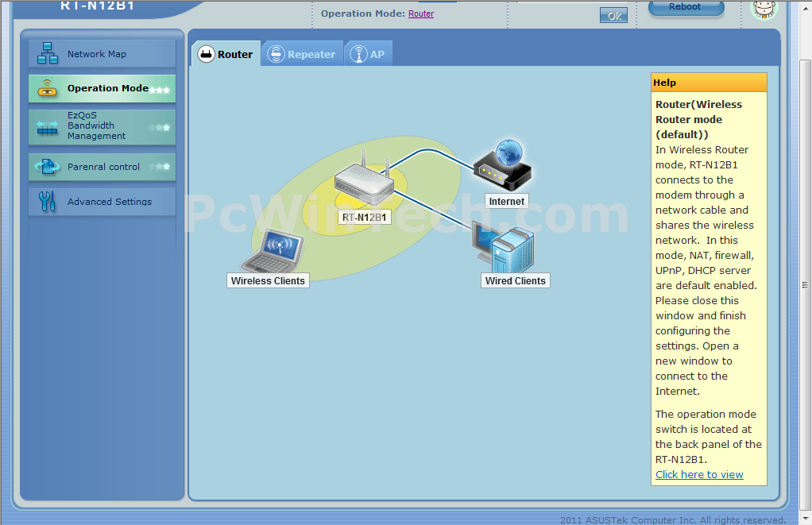Click the Advanced Settings wrench icon
Viewport: 812px width, 525px height.
tap(47, 202)
